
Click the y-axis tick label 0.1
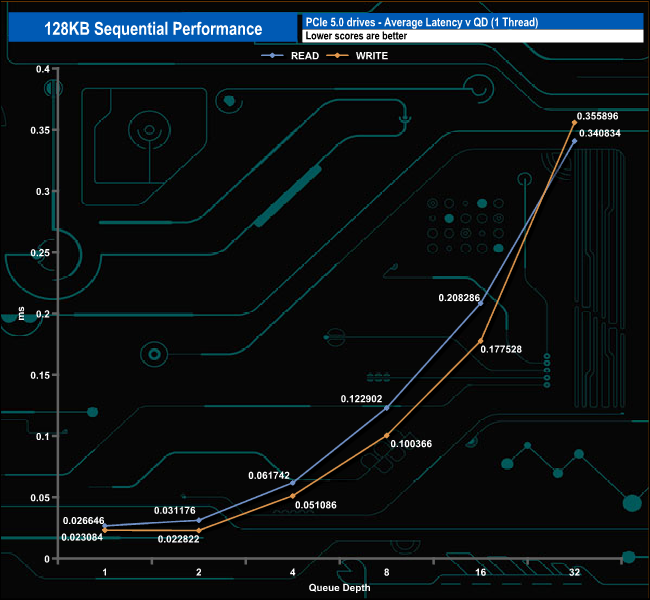click(x=43, y=436)
